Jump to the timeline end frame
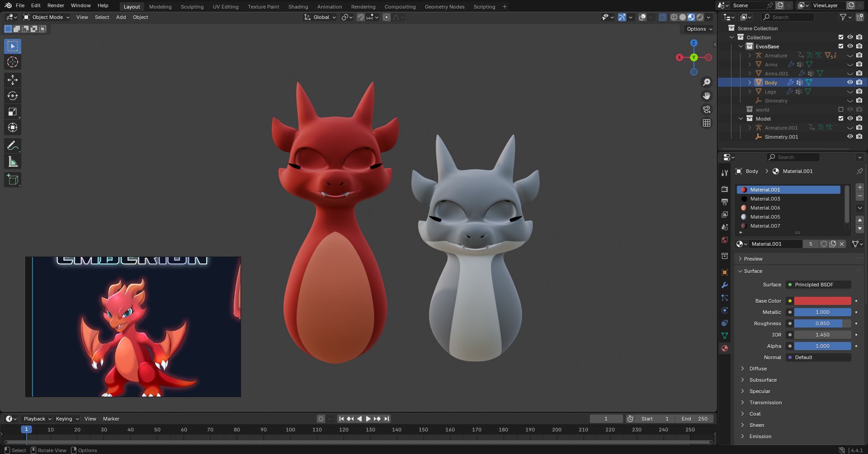The width and height of the screenshot is (868, 454). pyautogui.click(x=387, y=419)
